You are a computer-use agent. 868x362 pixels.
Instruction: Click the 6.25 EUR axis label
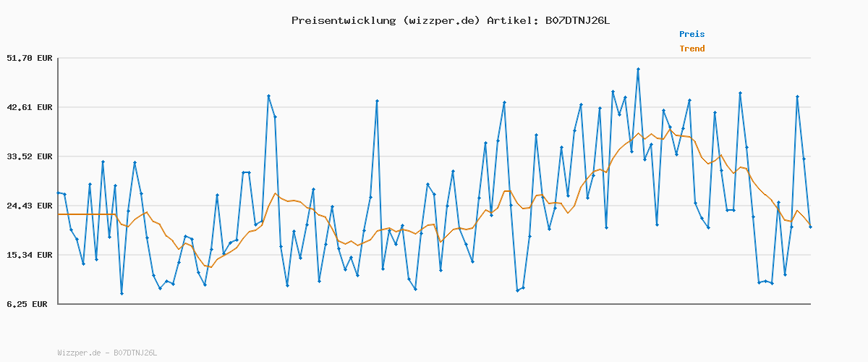coord(27,304)
